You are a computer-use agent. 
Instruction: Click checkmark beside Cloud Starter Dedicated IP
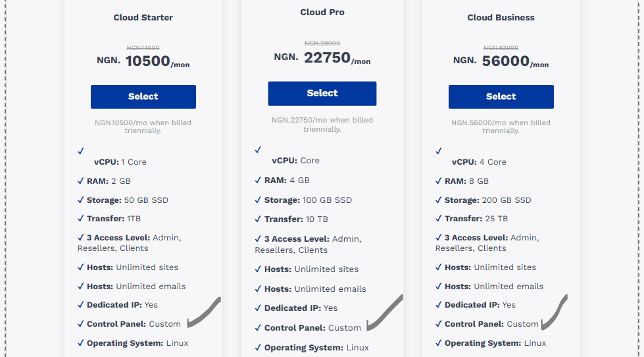tap(80, 305)
